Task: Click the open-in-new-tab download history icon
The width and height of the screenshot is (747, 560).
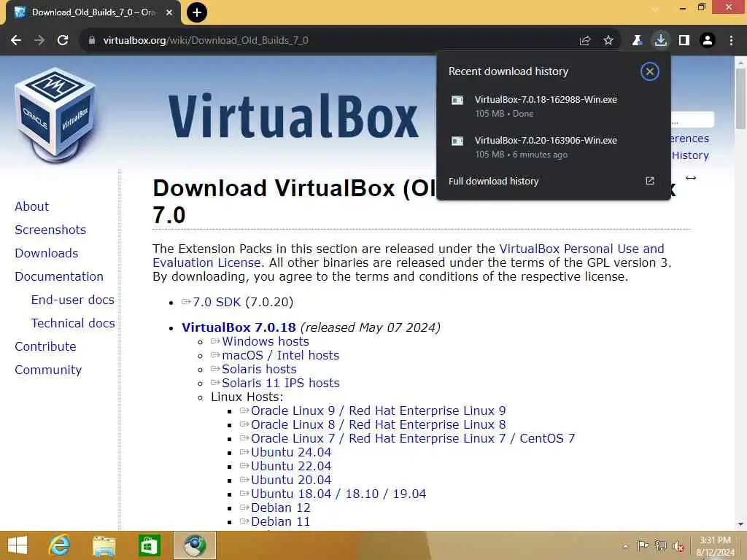Action: (x=650, y=181)
